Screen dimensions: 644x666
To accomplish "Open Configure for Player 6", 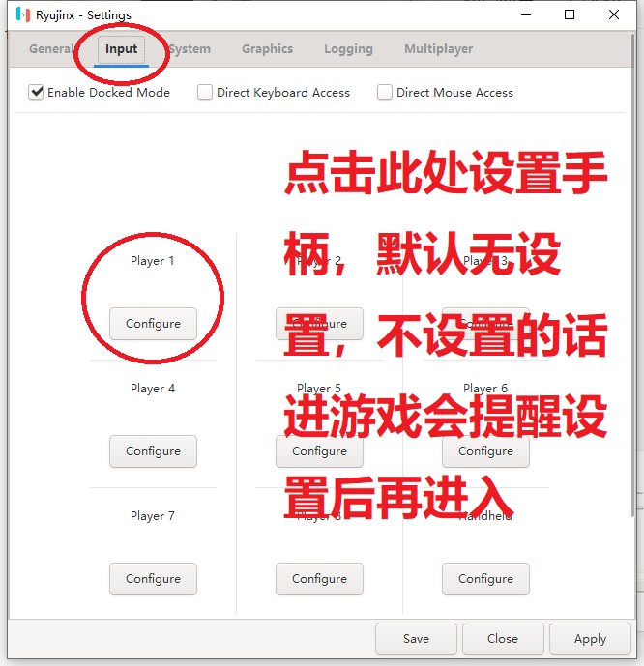I will 485,451.
